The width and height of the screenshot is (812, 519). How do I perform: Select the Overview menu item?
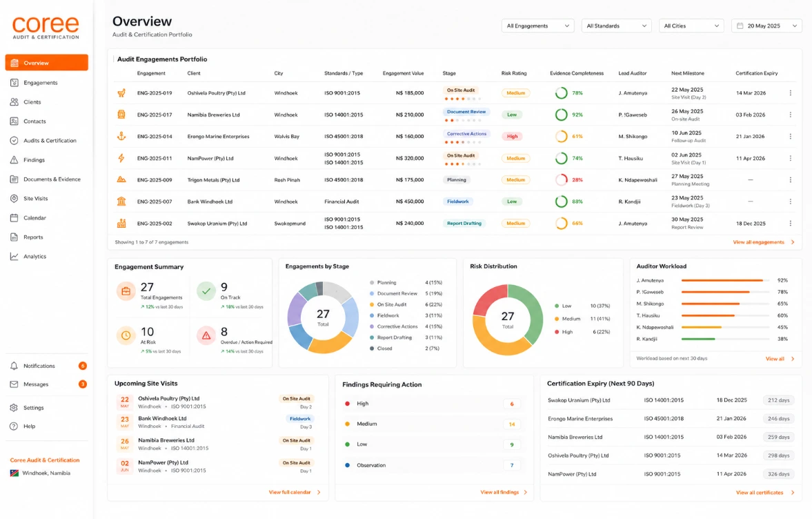click(x=47, y=63)
